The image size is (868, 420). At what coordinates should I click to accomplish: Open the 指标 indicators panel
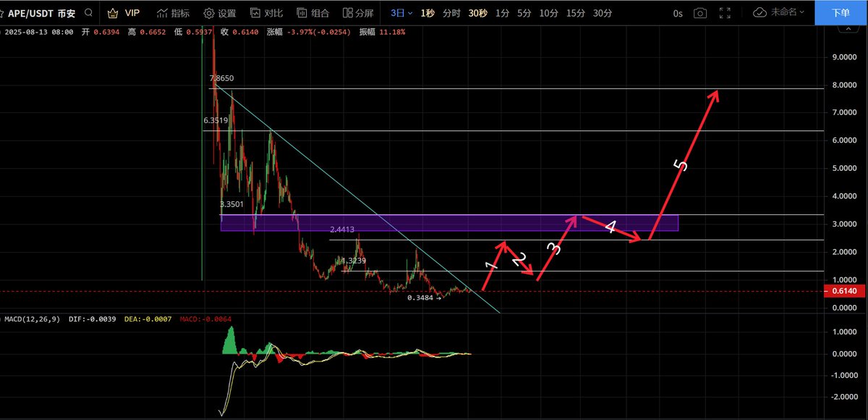(x=173, y=13)
